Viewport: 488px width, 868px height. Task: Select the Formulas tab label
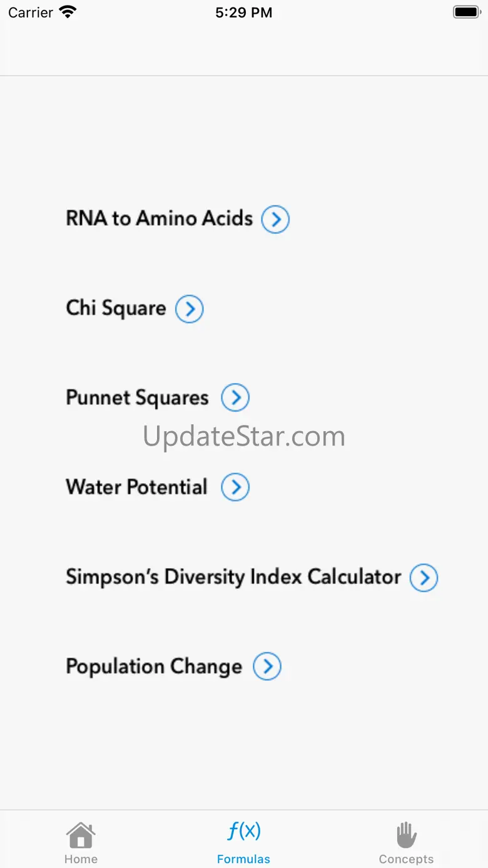click(x=243, y=859)
